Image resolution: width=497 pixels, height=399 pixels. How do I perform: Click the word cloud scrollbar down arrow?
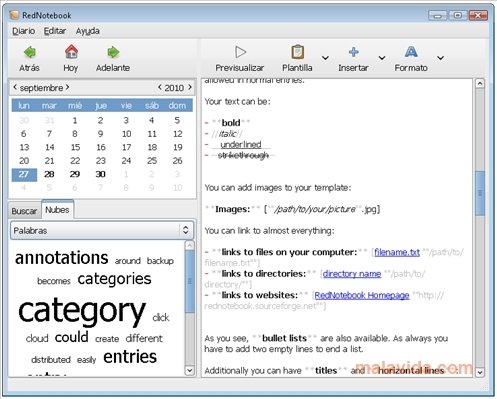coord(189,370)
